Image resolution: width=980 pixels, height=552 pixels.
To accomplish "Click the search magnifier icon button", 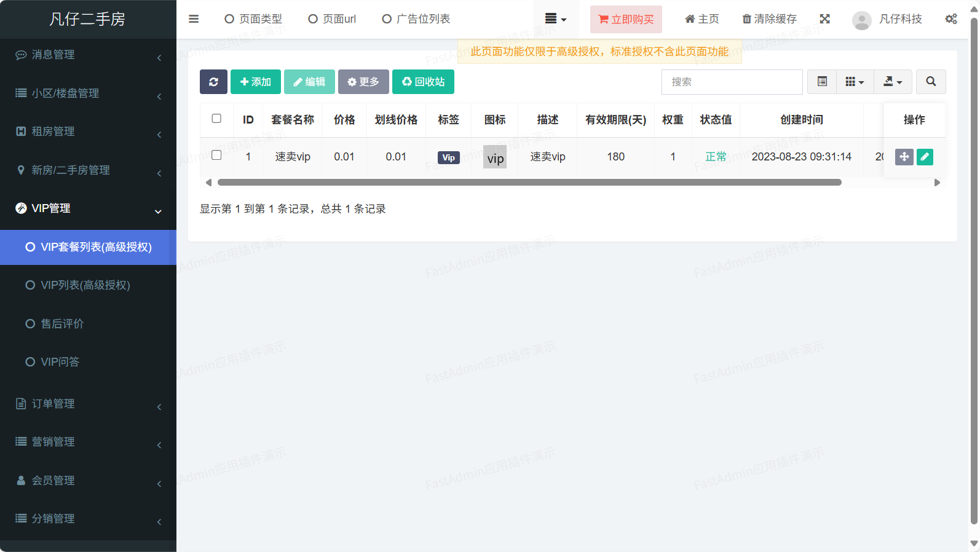I will 931,82.
